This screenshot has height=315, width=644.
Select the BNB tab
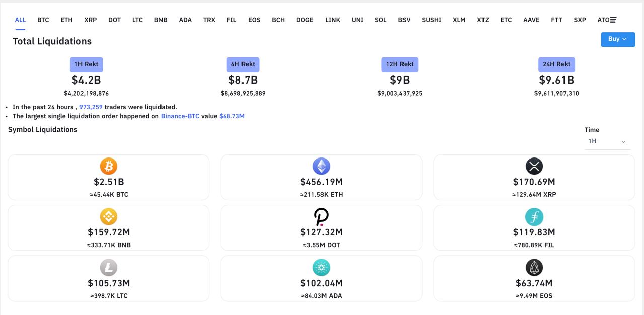click(x=160, y=20)
